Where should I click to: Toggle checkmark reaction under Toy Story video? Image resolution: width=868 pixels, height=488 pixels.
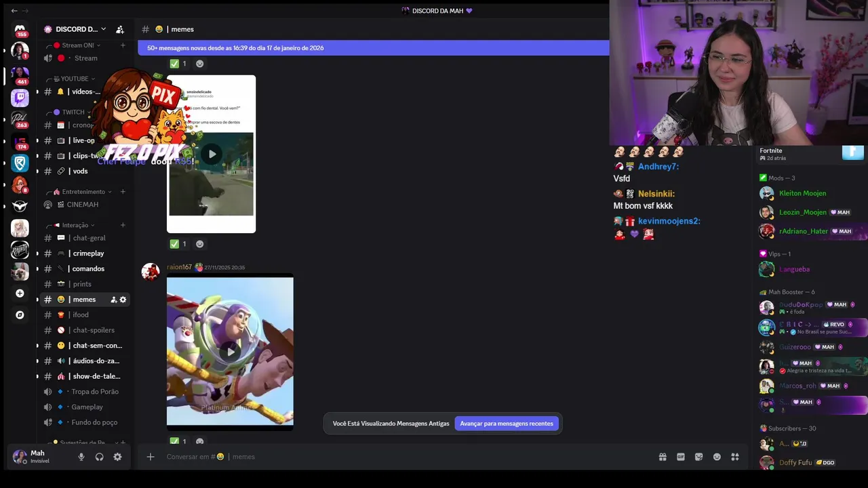point(178,442)
